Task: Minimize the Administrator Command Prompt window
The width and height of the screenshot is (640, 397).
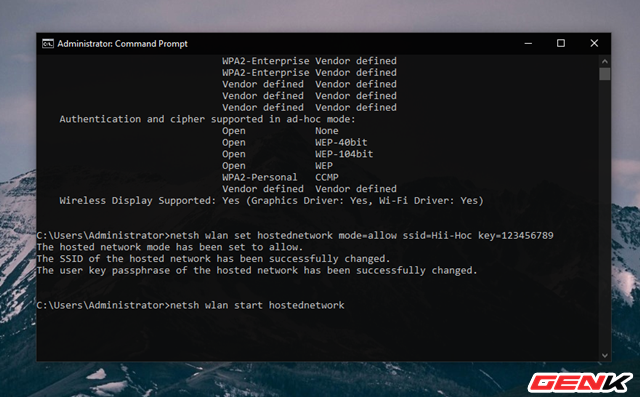Action: tap(528, 43)
